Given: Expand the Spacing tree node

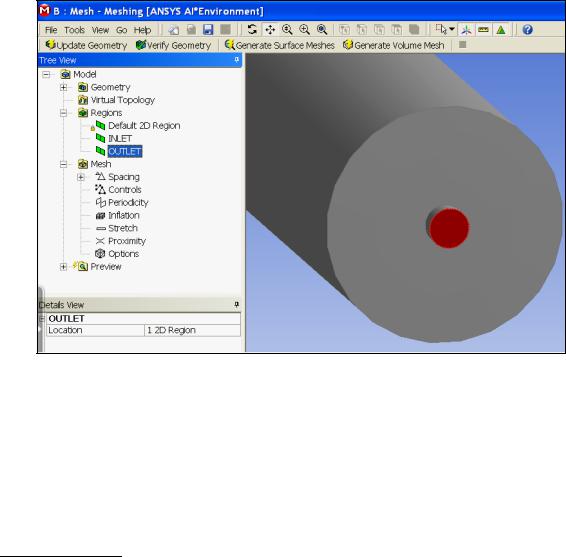Looking at the screenshot, I should [81, 177].
